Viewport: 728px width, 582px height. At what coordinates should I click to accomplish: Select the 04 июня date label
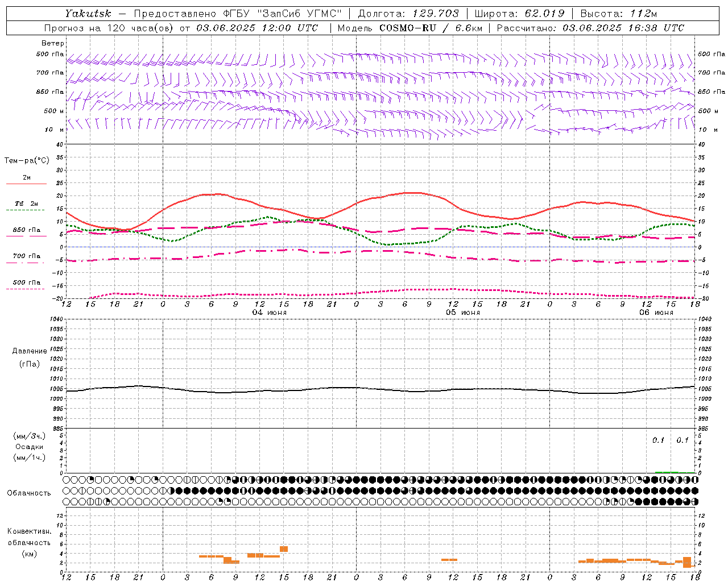270,313
